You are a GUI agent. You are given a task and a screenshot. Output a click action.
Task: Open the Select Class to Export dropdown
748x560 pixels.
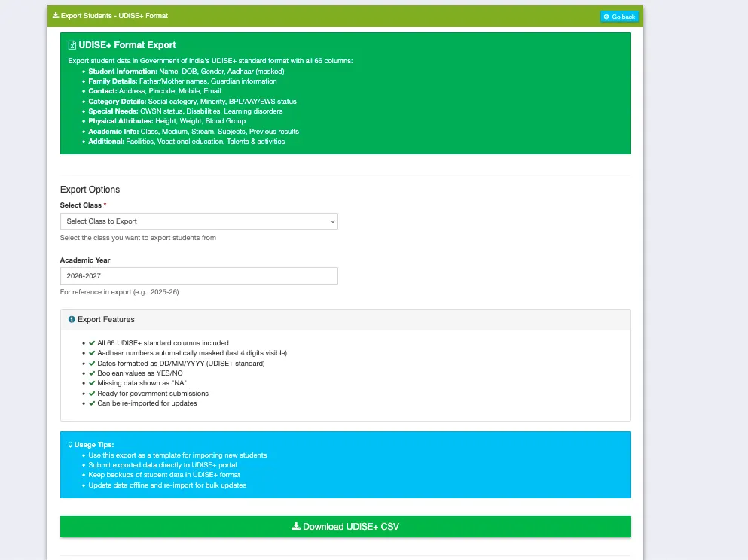199,221
